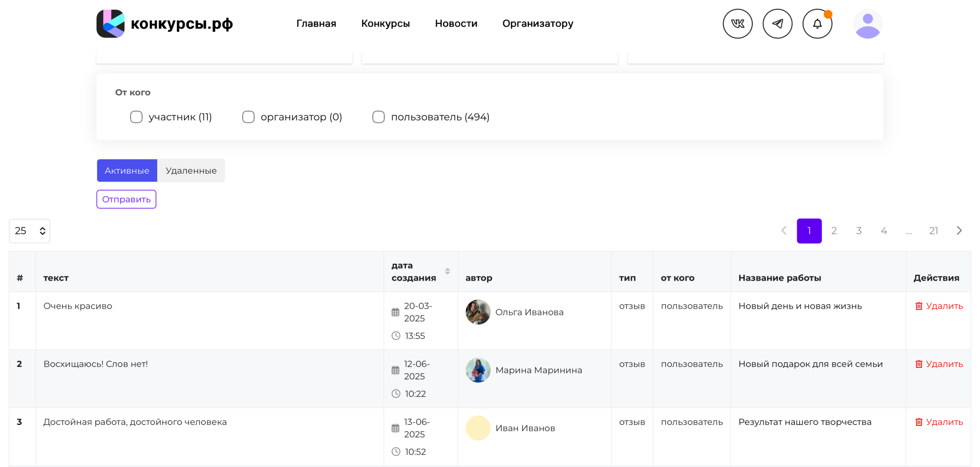
Task: Open the Telegram link icon
Action: pos(777,24)
